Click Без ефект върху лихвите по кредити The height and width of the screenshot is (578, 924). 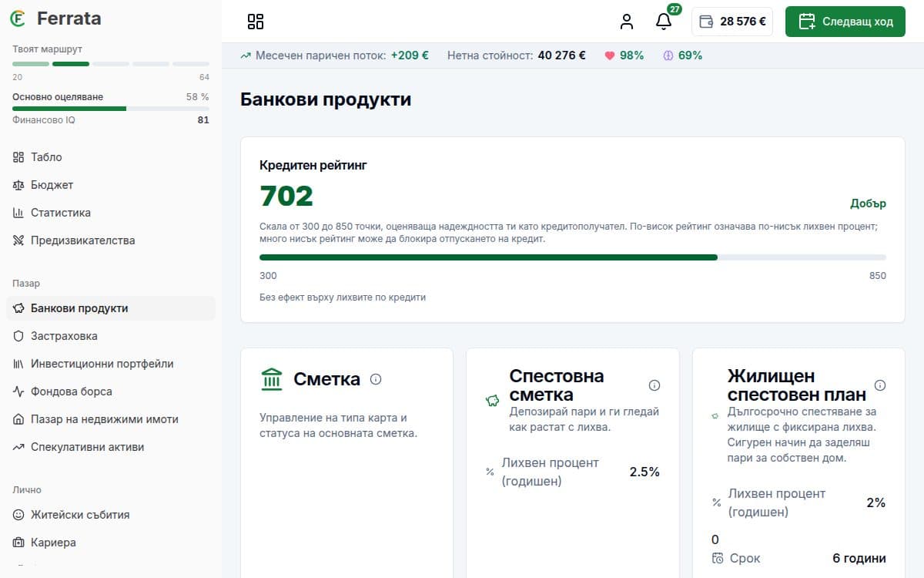[343, 297]
